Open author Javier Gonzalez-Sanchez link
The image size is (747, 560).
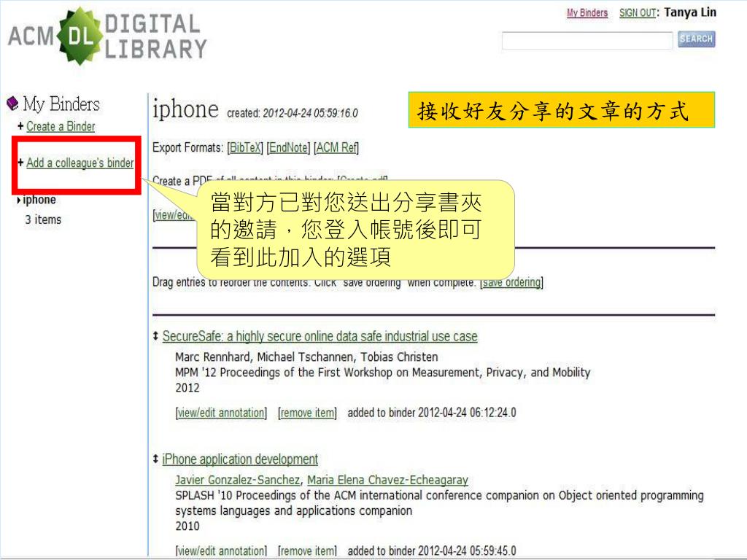click(x=238, y=480)
